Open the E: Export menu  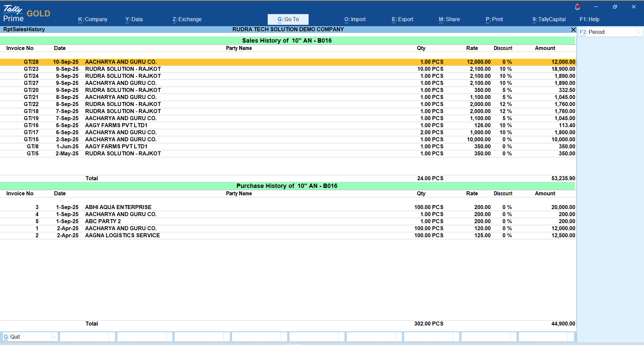402,19
